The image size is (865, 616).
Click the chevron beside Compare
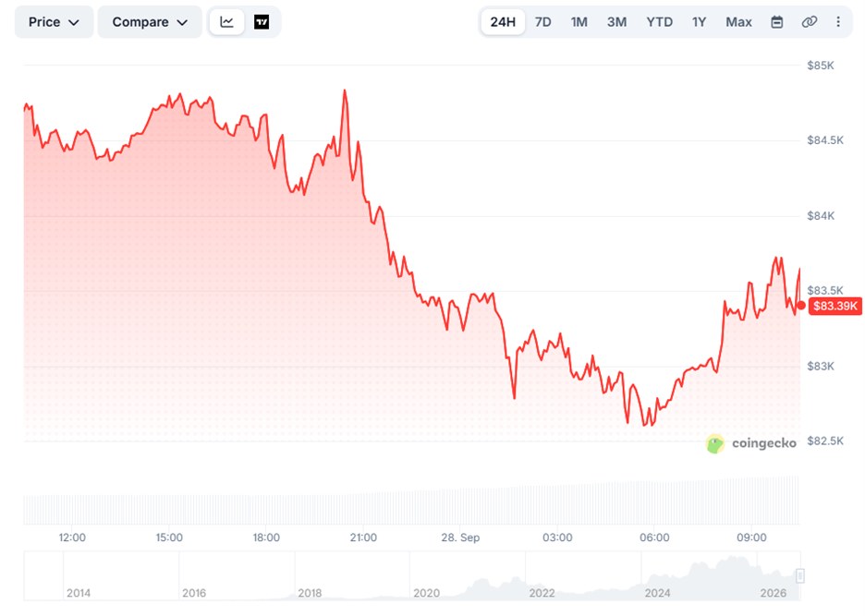coord(182,22)
